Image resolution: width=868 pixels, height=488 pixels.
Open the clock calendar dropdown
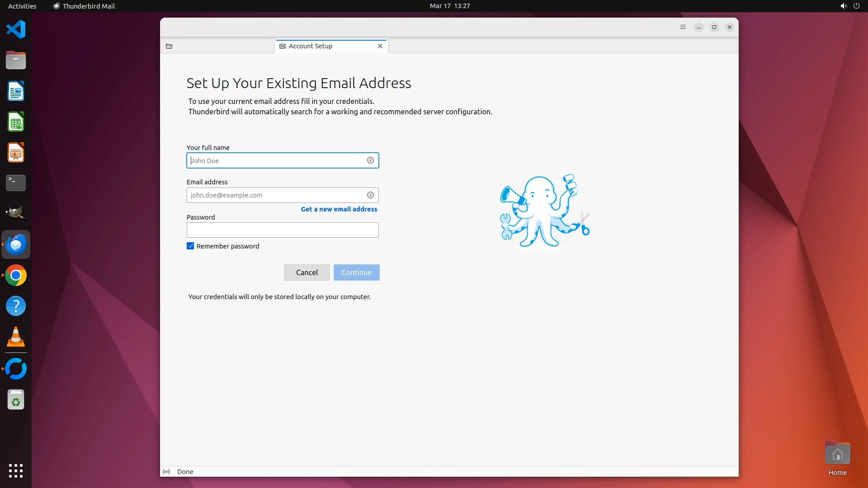pyautogui.click(x=449, y=6)
